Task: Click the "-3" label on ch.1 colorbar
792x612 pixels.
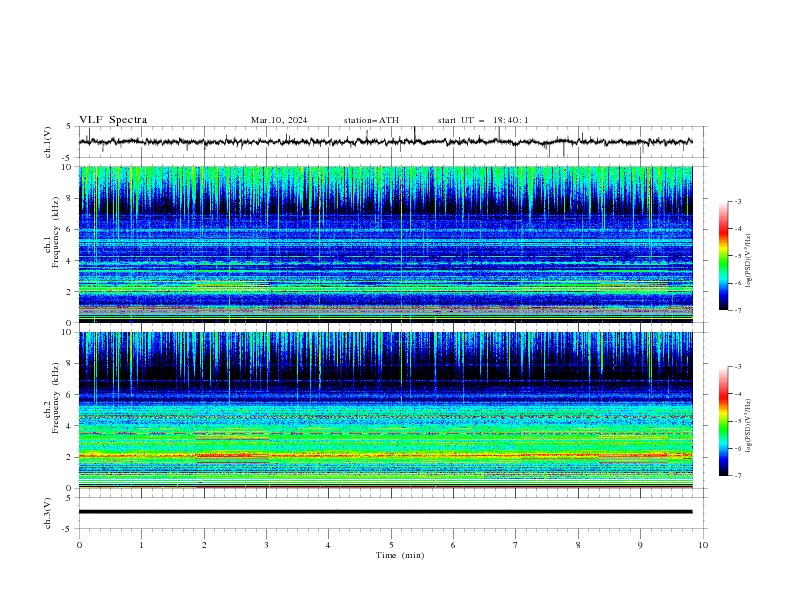Action: point(738,201)
